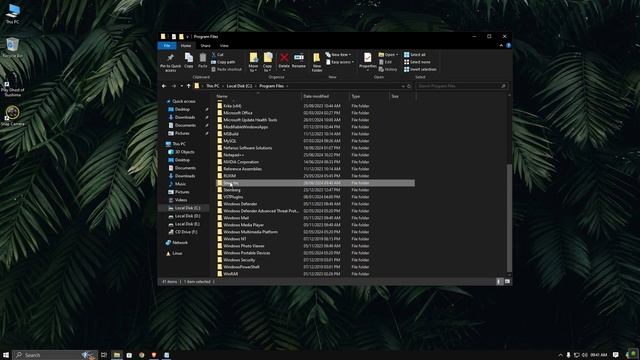Select the Home ribbon tab
The height and width of the screenshot is (360, 640).
point(186,46)
